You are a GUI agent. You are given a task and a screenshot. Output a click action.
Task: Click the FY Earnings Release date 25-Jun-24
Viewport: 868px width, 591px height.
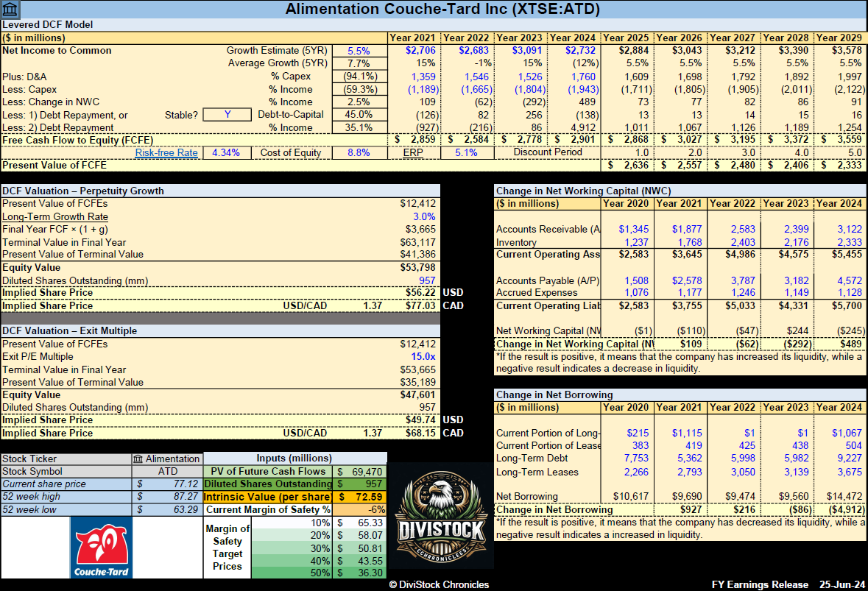click(842, 585)
